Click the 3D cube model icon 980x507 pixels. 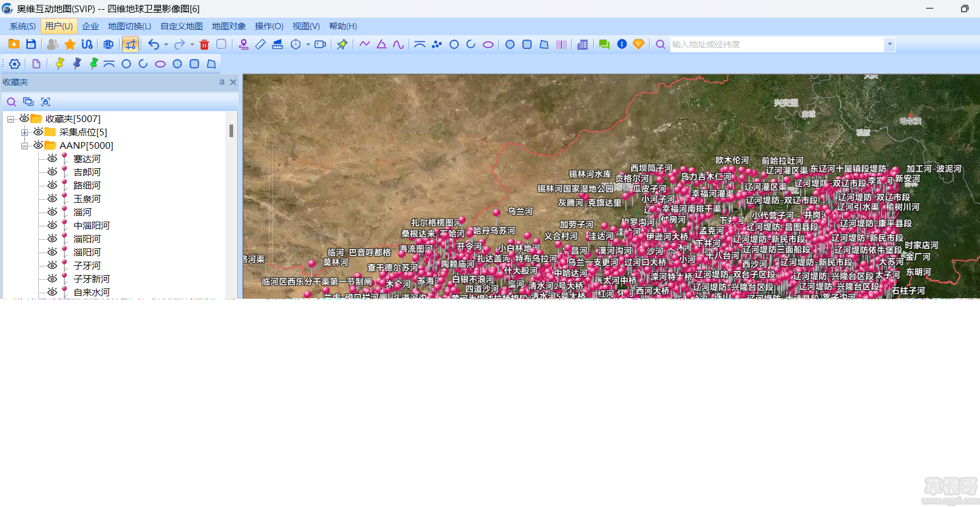296,44
